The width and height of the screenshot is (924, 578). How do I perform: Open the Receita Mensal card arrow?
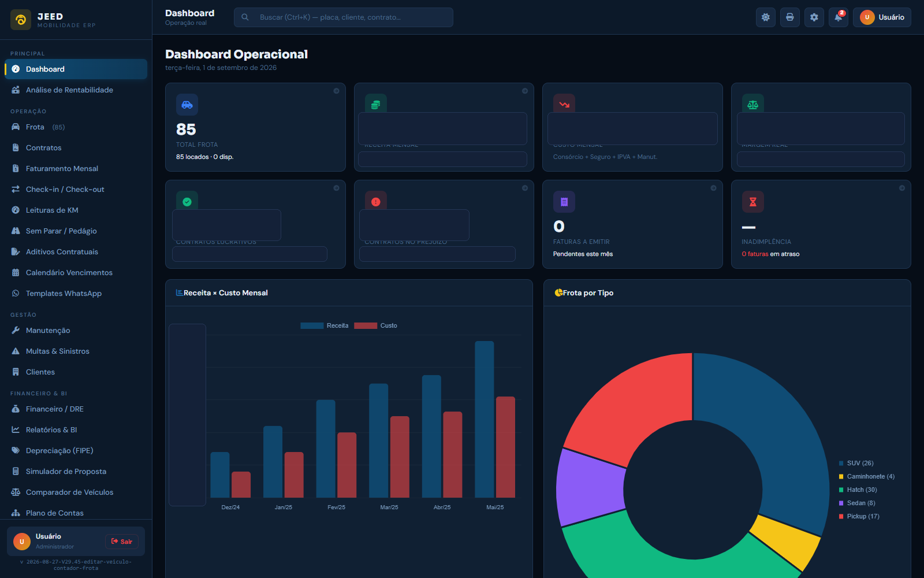[525, 91]
